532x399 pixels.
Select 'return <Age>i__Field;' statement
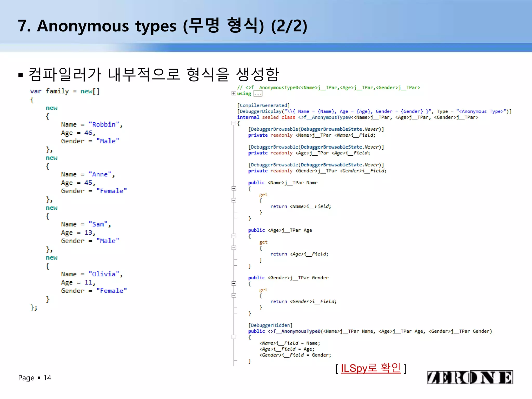coord(300,254)
